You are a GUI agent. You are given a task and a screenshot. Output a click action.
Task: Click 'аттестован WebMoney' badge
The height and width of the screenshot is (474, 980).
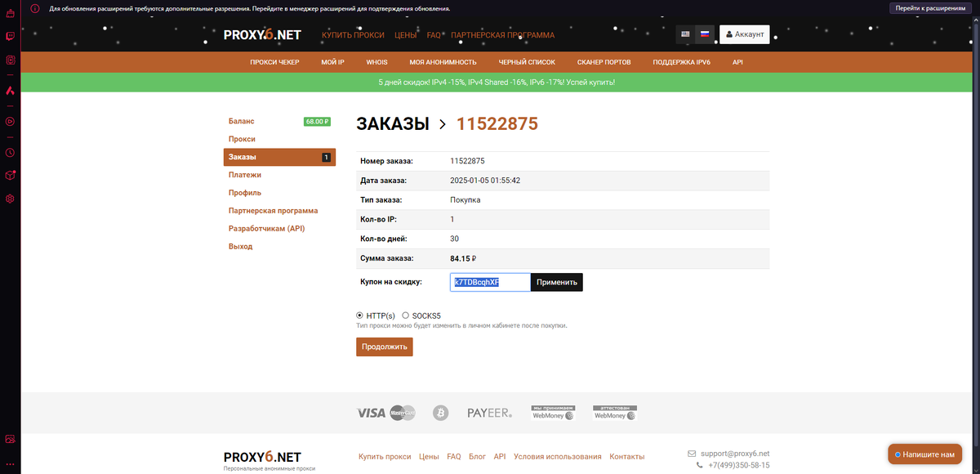(615, 413)
